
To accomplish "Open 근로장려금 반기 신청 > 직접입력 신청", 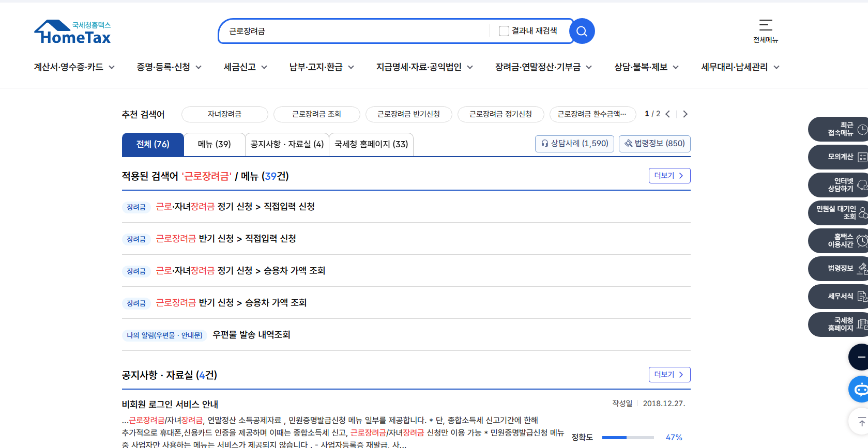I will click(226, 239).
